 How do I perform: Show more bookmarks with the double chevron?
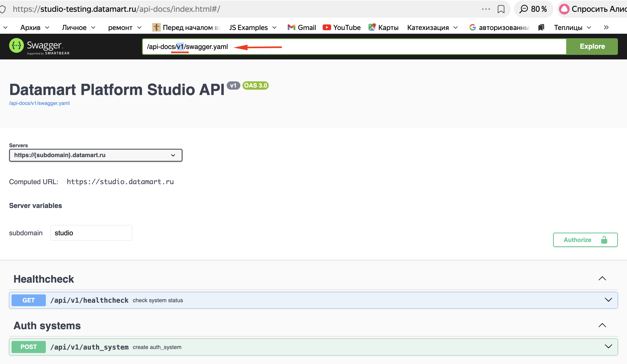coord(606,28)
